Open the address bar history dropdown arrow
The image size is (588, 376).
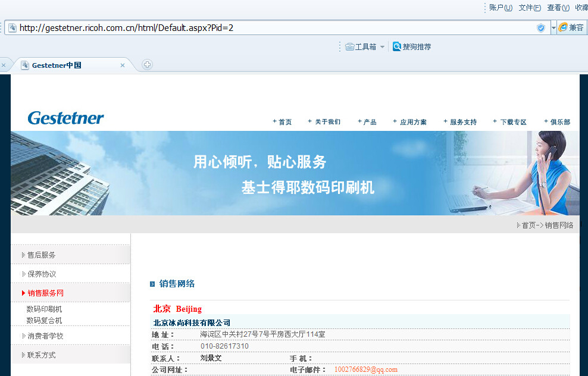pyautogui.click(x=553, y=28)
